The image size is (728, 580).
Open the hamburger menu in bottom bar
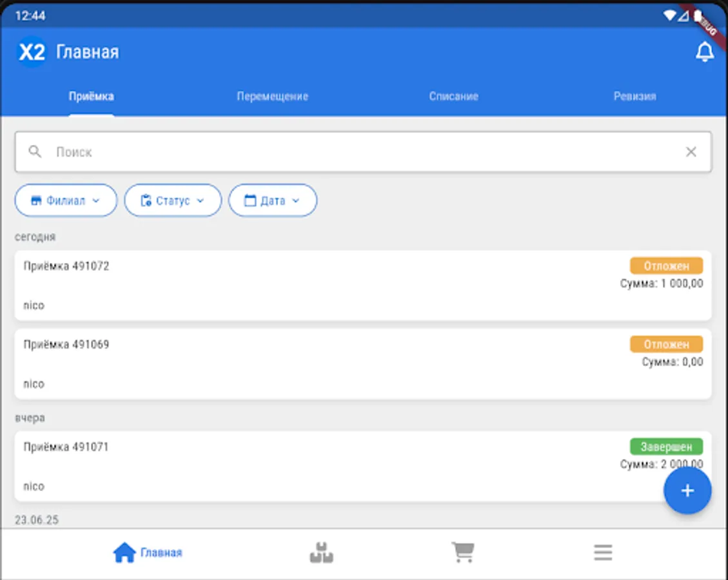[x=603, y=552]
